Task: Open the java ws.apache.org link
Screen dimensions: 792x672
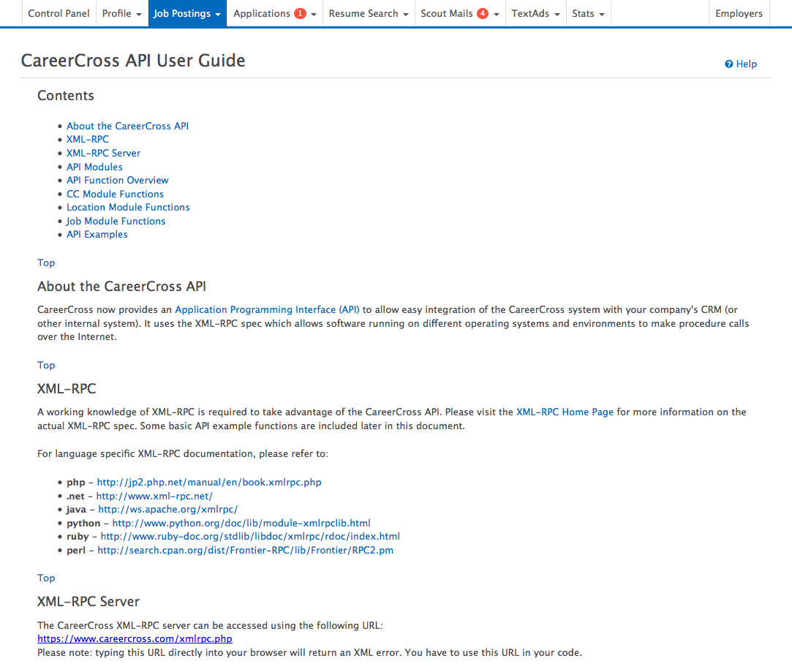Action: pyautogui.click(x=167, y=510)
